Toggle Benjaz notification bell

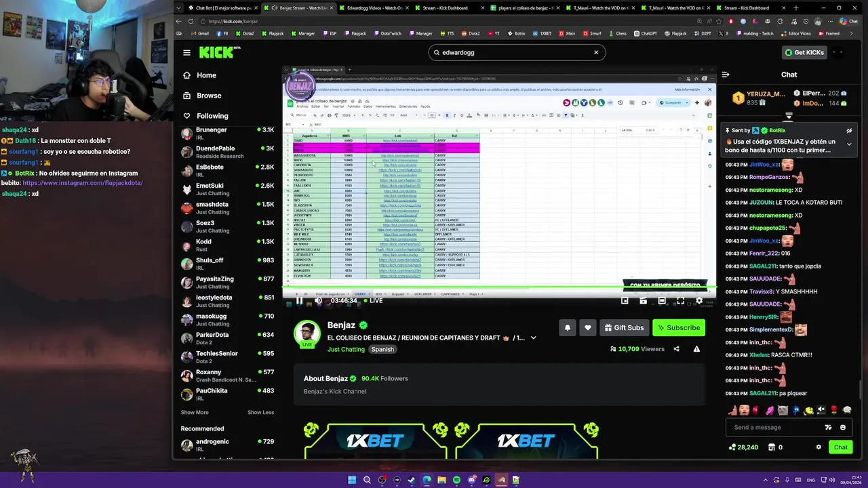point(568,327)
